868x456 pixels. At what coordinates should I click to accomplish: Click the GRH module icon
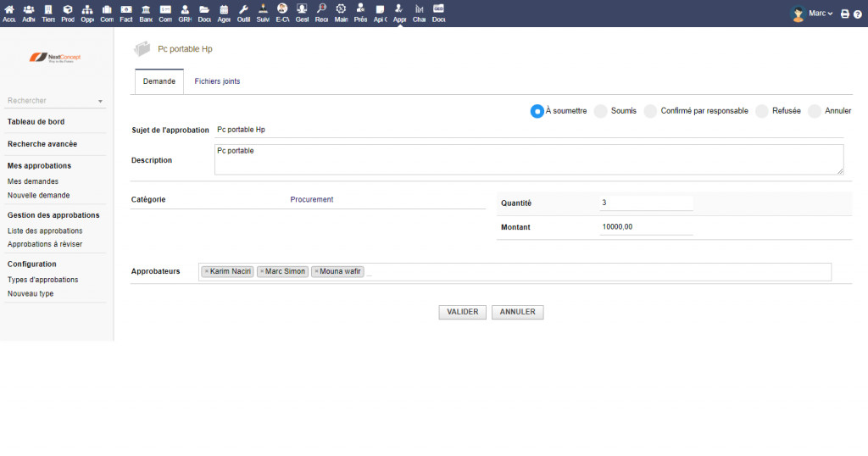tap(185, 13)
